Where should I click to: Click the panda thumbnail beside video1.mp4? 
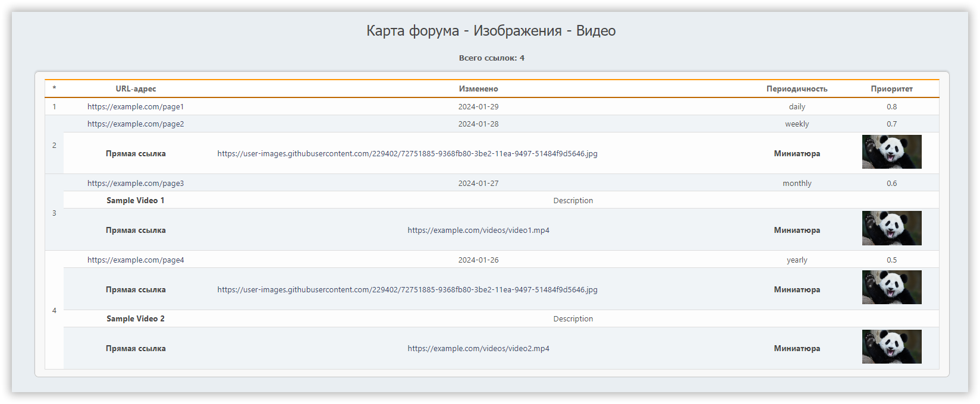point(891,228)
